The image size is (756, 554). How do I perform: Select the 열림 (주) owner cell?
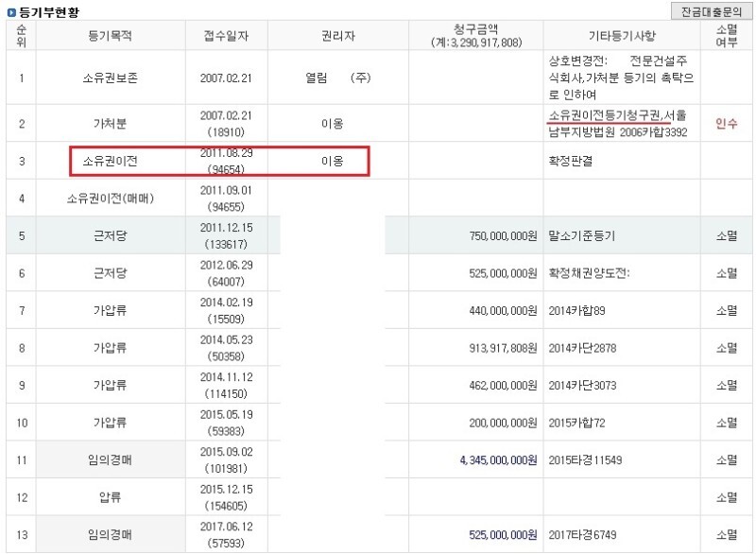[x=338, y=78]
